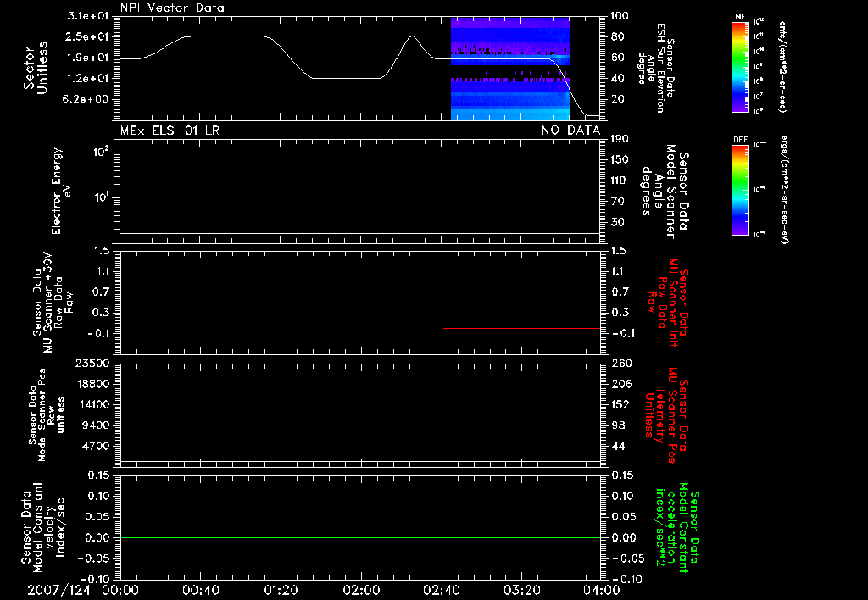Screen dimensions: 868x600
Task: Click the '98' telemetry axis value
Action: click(617, 425)
